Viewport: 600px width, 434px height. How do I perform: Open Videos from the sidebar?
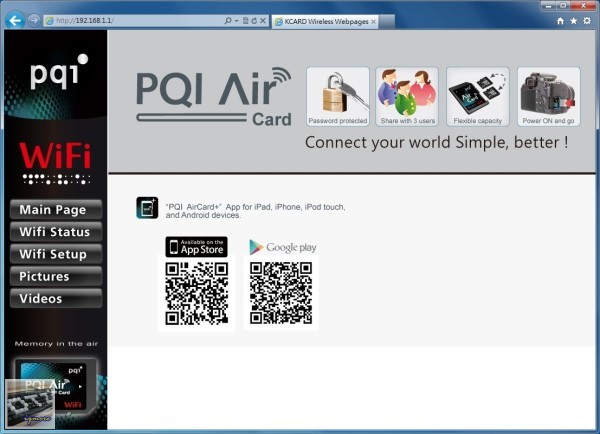[x=56, y=299]
